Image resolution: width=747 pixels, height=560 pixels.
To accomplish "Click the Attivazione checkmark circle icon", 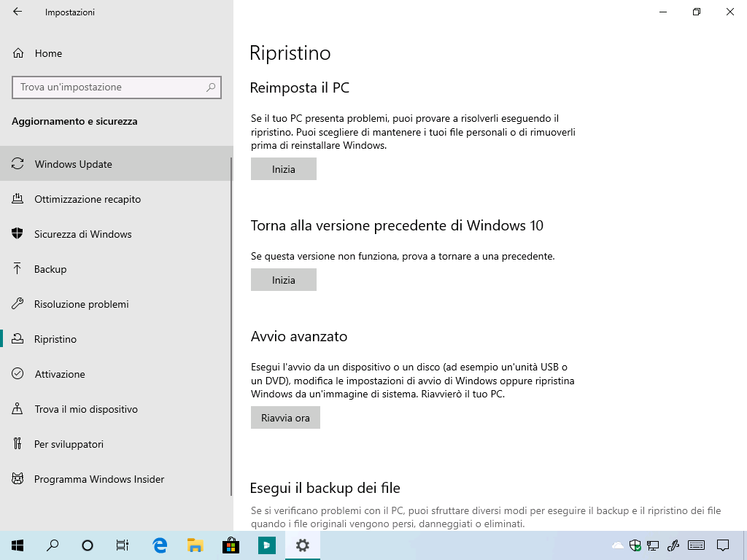I will pyautogui.click(x=18, y=373).
